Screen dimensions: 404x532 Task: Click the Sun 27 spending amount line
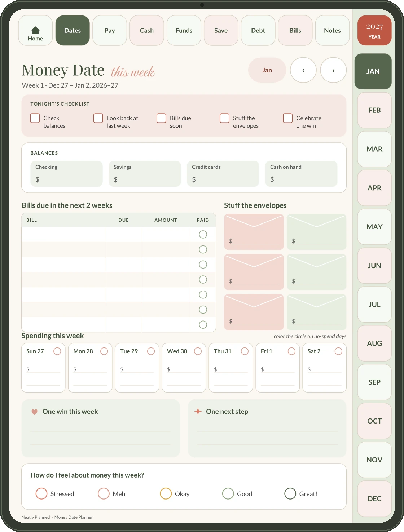[x=43, y=369]
